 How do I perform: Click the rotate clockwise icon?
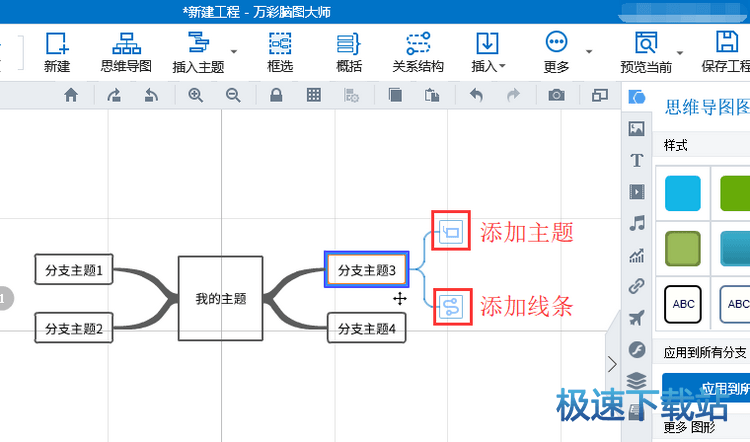click(114, 95)
